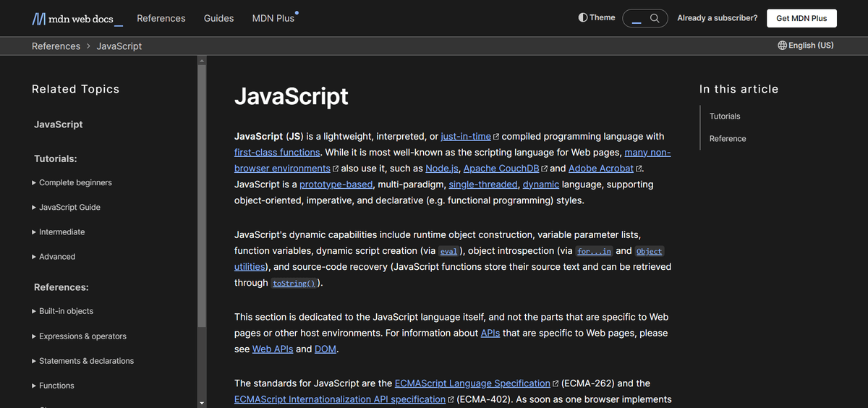This screenshot has height=408, width=868.
Task: Toggle the Theme switcher icon
Action: (583, 17)
